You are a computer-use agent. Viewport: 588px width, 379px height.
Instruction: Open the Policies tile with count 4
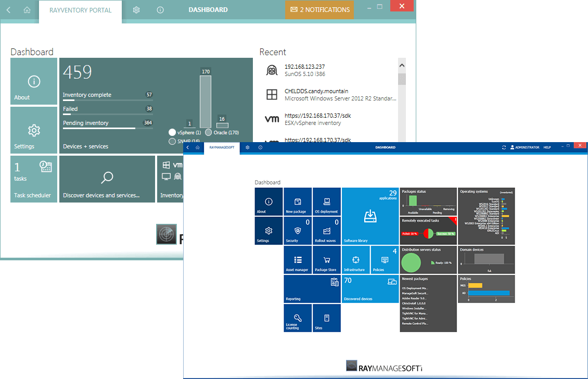coord(385,260)
